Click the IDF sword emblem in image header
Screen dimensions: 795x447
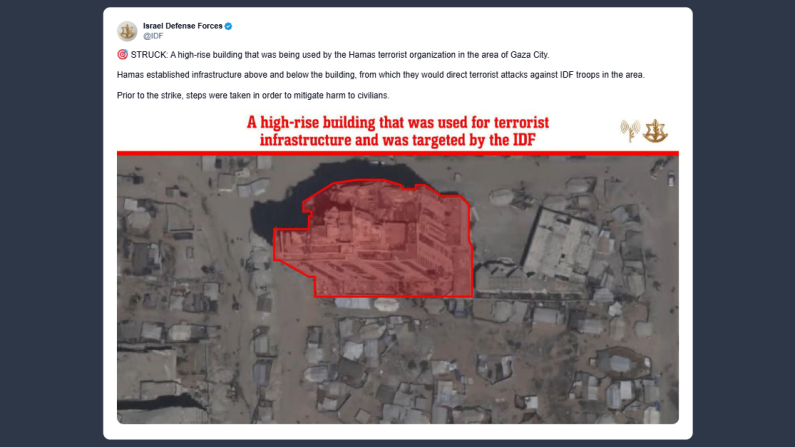[656, 131]
